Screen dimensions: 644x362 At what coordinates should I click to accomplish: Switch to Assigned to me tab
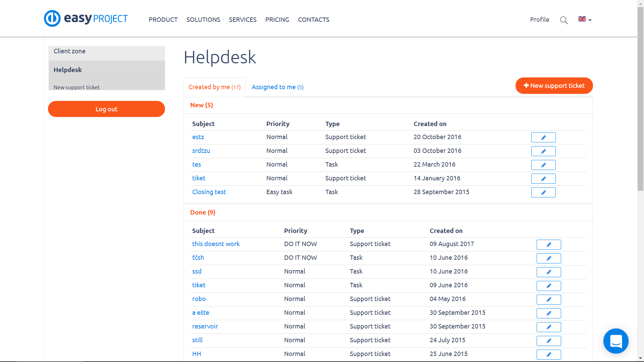(x=277, y=87)
